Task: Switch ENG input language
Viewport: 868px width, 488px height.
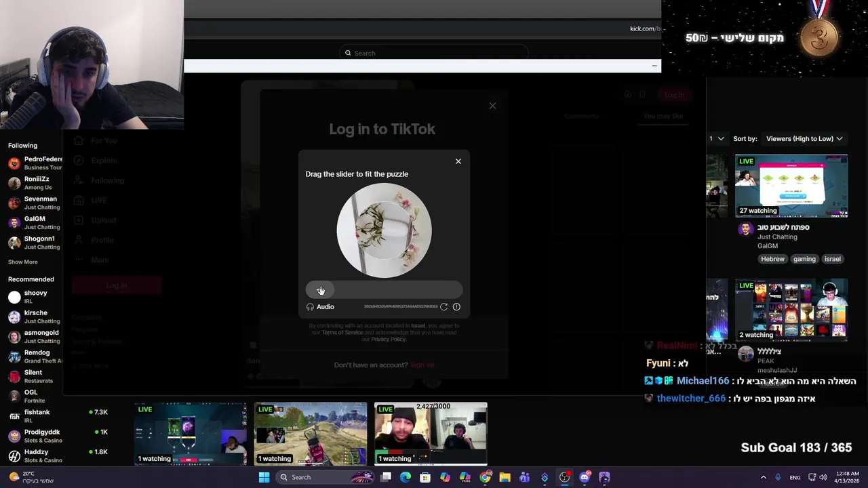Action: point(795,477)
